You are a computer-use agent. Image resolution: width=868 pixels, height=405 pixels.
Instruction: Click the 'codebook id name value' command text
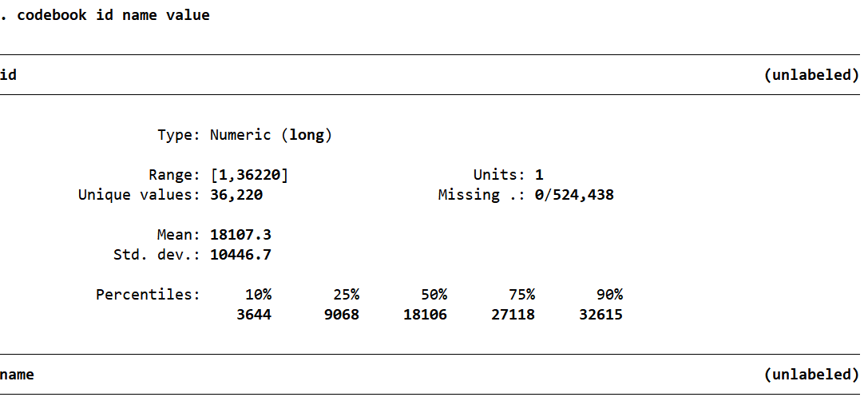click(113, 15)
